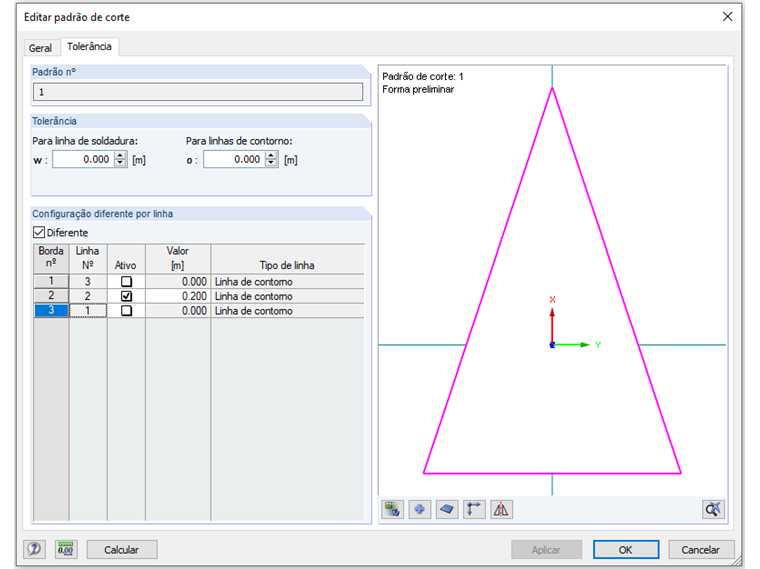Click Valor 0.000 cell in border row 3
760x569 pixels.
pyautogui.click(x=178, y=311)
